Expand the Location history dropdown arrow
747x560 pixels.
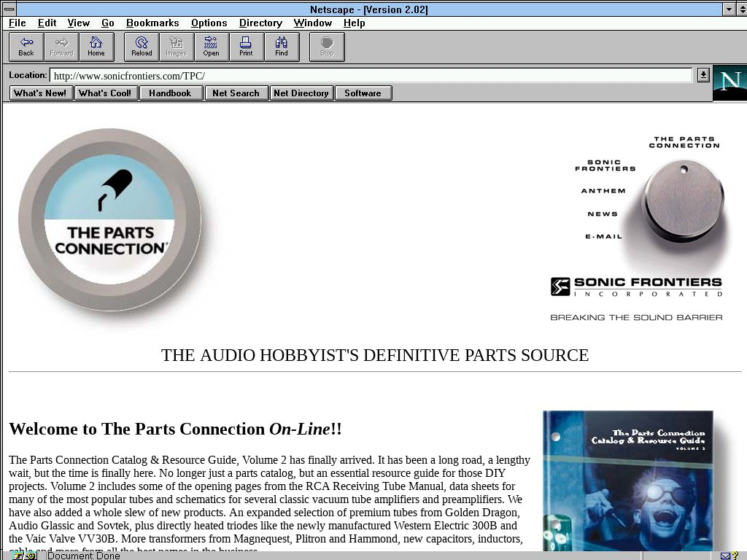(703, 75)
